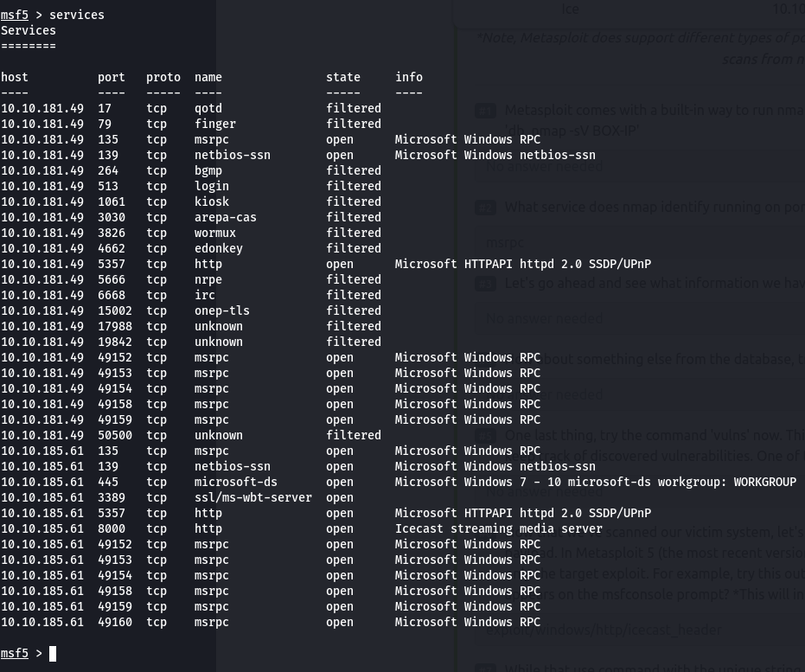Click the question #3 number badge
Screen dimensions: 805x672
click(x=486, y=283)
